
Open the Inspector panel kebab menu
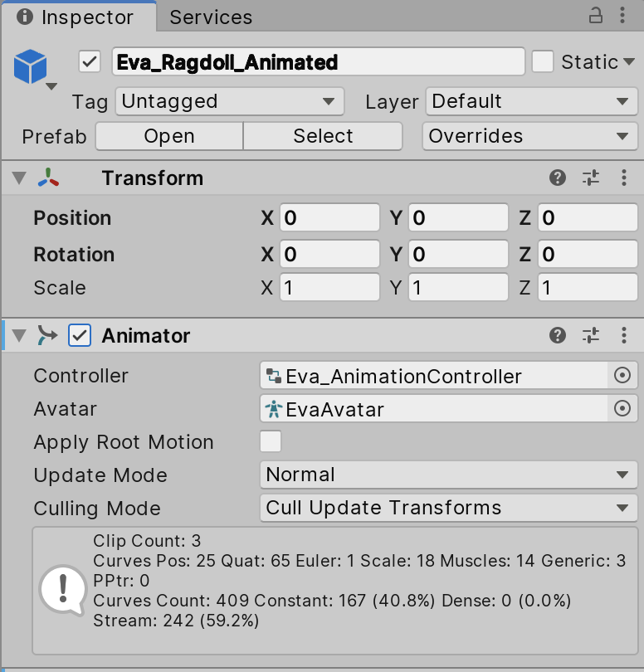[x=623, y=15]
